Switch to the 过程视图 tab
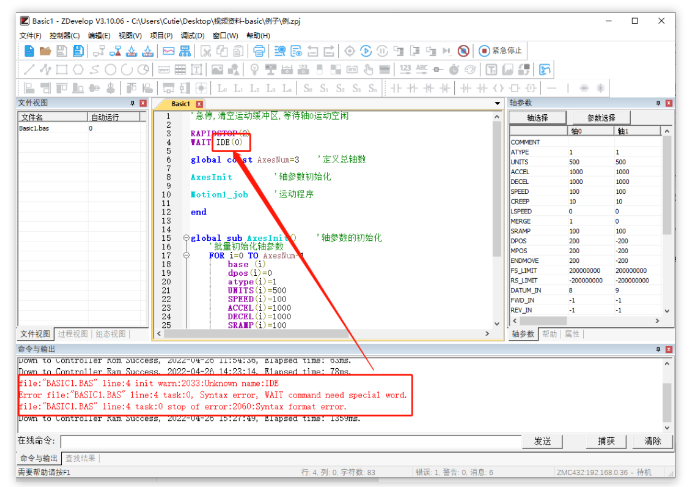This screenshot has height=487, width=689. click(73, 334)
